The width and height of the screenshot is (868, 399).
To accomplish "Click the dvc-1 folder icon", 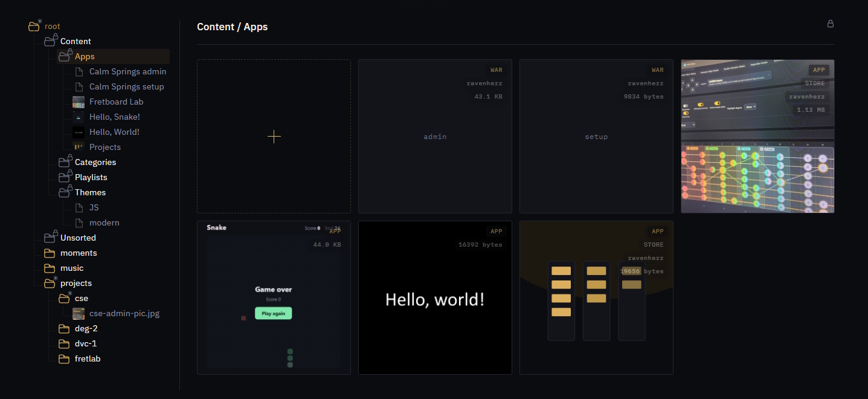I will (x=64, y=343).
